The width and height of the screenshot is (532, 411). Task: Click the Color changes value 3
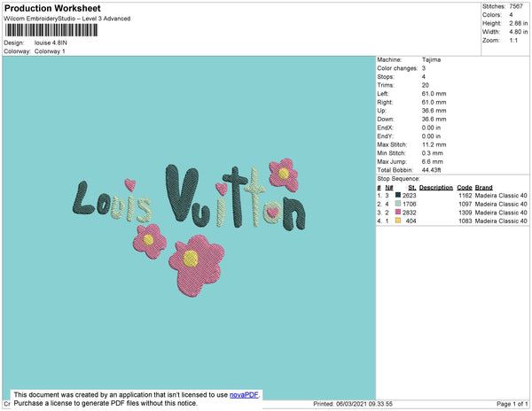click(424, 68)
